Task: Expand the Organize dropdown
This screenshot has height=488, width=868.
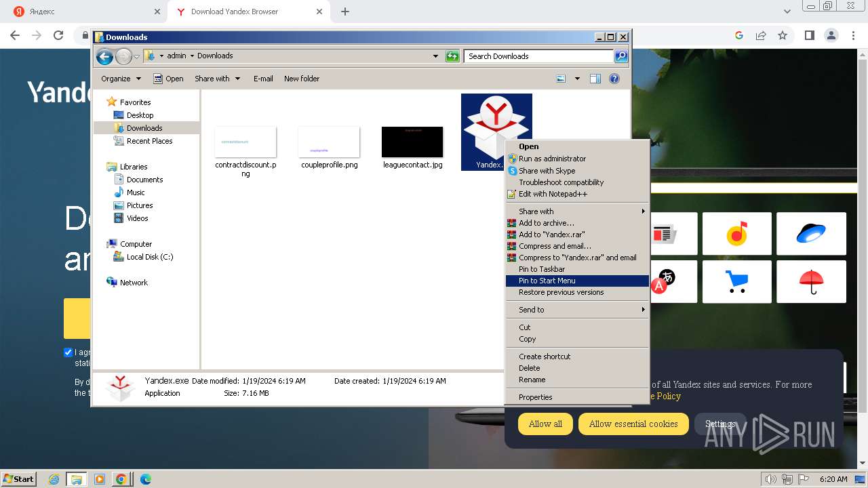Action: [121, 79]
